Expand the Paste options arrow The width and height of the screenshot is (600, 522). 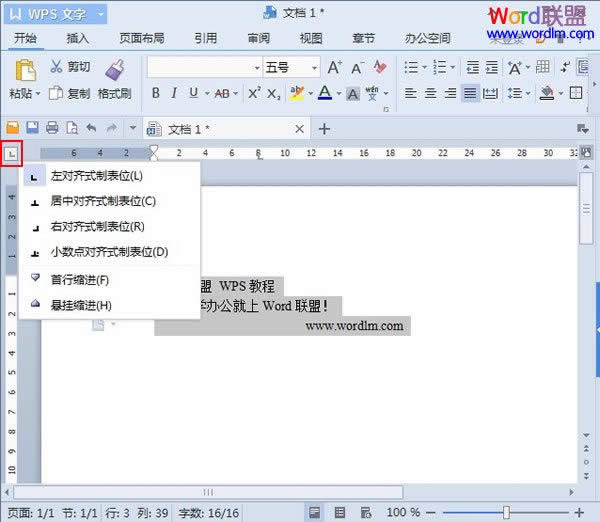38,93
